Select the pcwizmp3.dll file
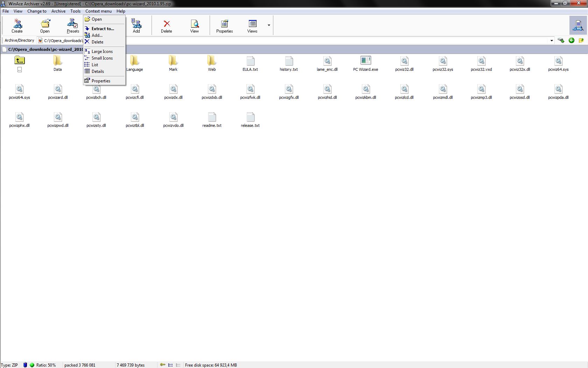The width and height of the screenshot is (588, 368). 481,91
